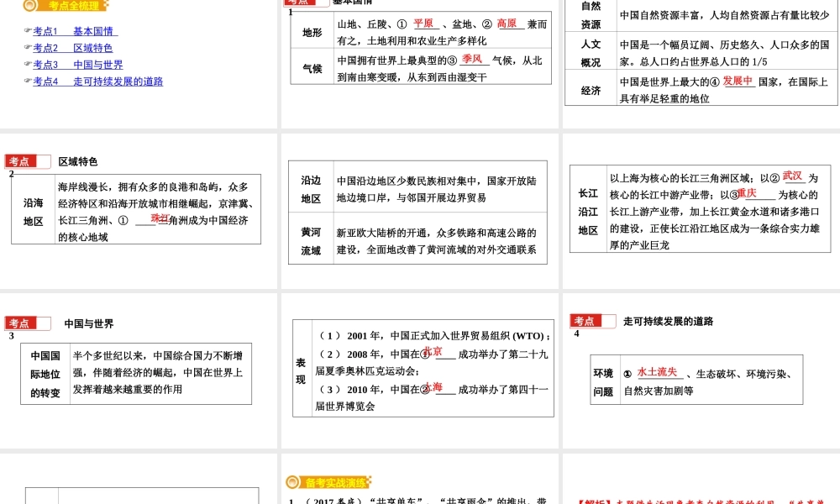Click the 中国与世界 slide title
840x504 pixels.
[x=89, y=323]
